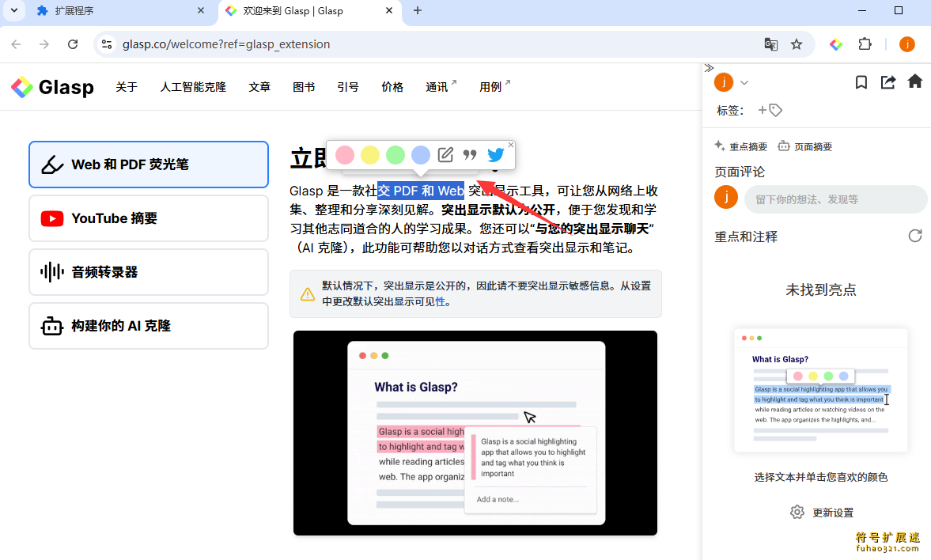Open 文章 nav item
This screenshot has width=931, height=560.
[x=259, y=87]
